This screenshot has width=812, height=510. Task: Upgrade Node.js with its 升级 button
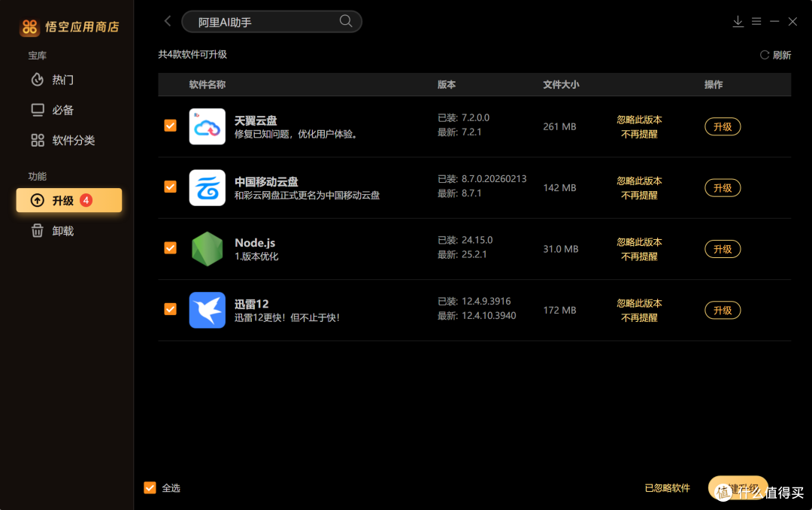723,249
